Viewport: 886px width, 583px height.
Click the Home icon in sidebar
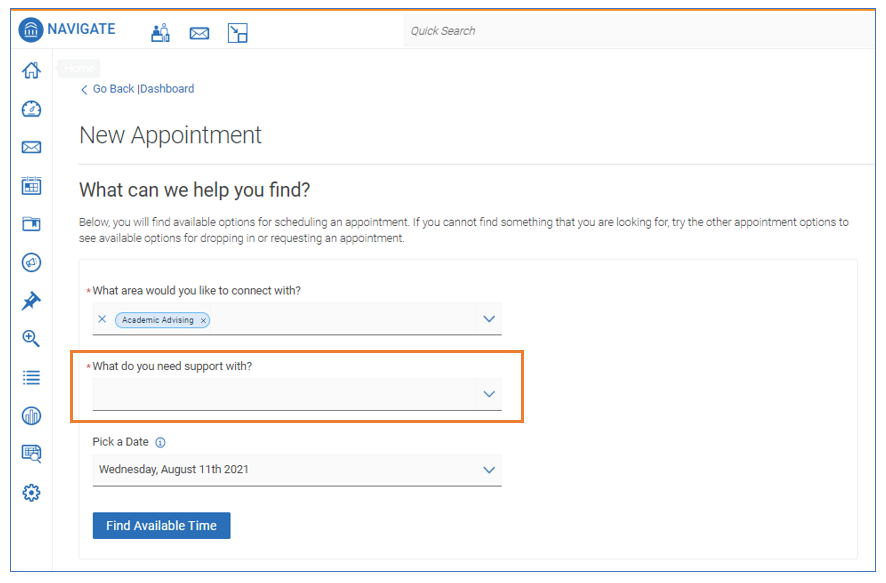[31, 70]
